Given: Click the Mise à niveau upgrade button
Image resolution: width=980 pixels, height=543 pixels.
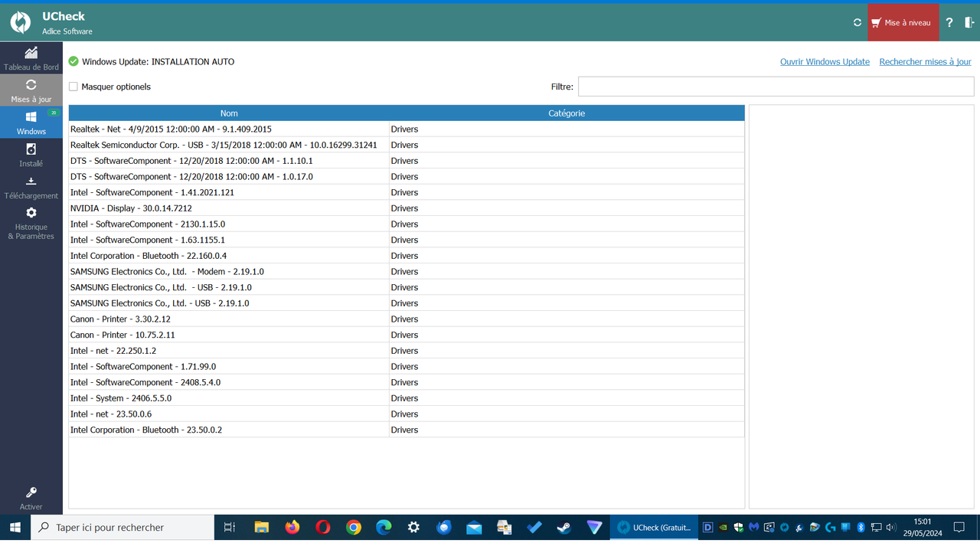Looking at the screenshot, I should point(903,23).
